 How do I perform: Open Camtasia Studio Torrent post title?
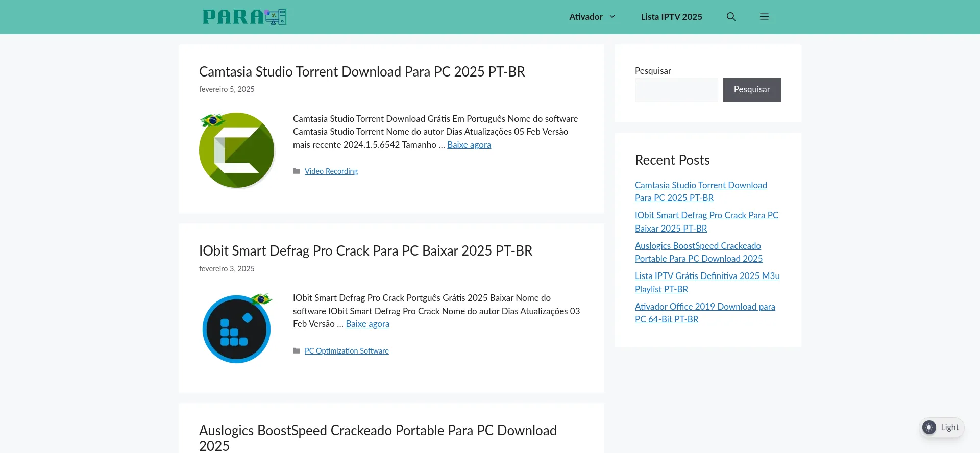coord(362,71)
